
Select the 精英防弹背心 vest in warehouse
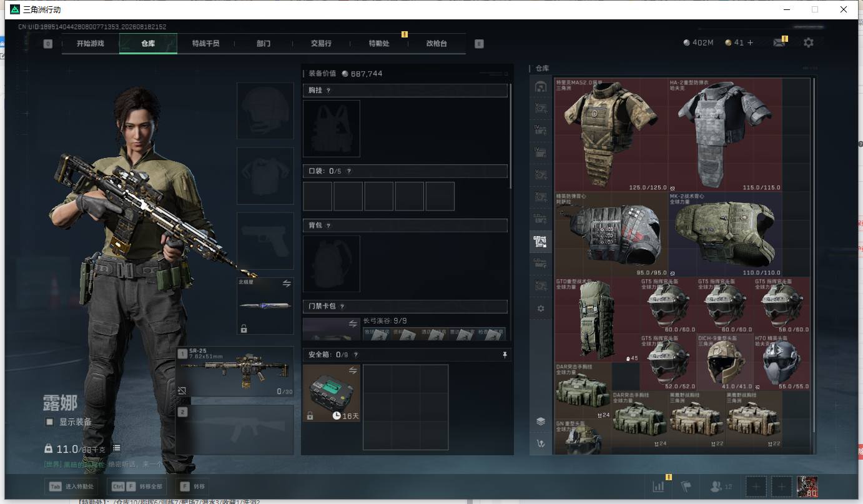coord(611,234)
